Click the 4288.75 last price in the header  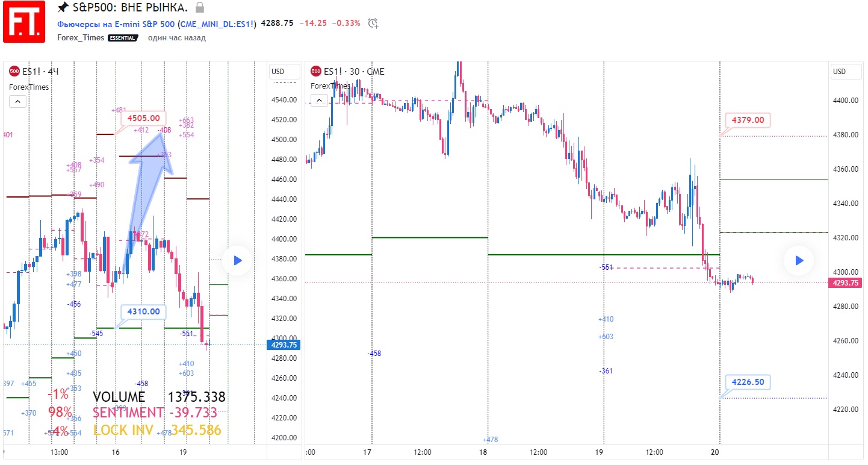pos(277,23)
